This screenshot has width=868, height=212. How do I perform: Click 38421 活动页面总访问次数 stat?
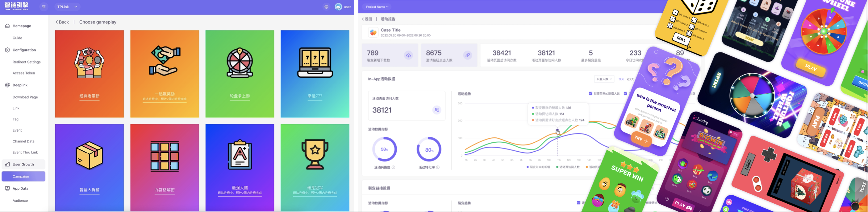pos(502,55)
